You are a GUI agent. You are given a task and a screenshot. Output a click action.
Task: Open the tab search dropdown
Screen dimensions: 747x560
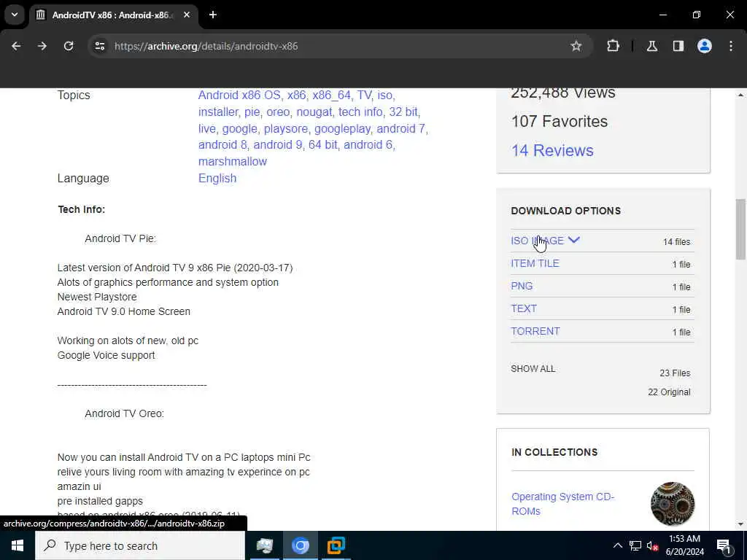15,15
